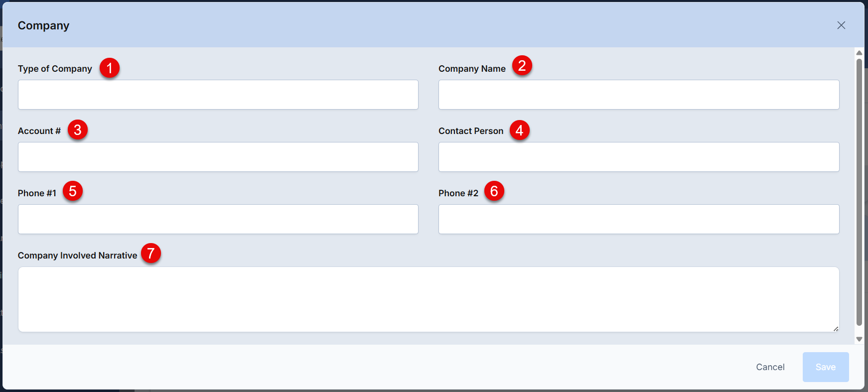Click the Phone #2 input field
Image resolution: width=868 pixels, height=392 pixels.
tap(639, 219)
